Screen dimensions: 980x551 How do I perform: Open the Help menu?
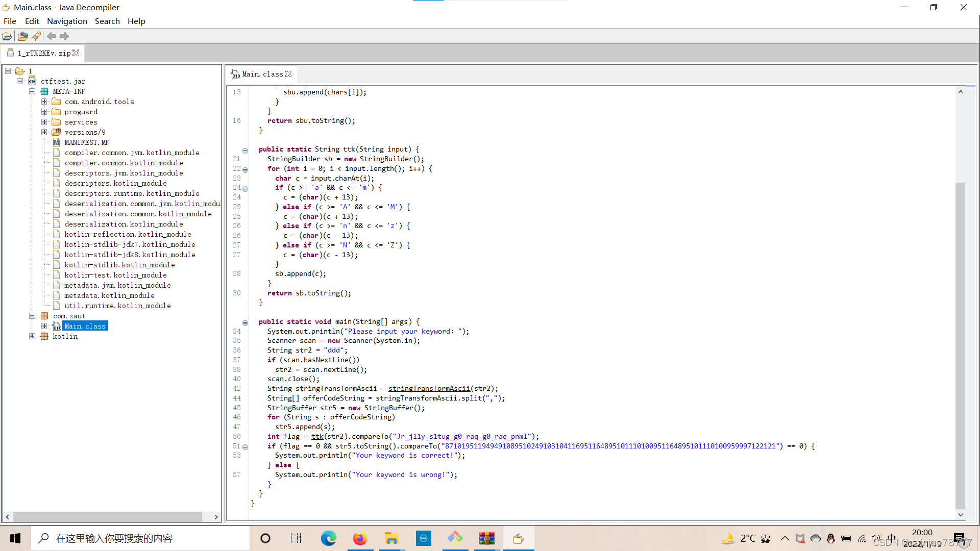(x=136, y=21)
